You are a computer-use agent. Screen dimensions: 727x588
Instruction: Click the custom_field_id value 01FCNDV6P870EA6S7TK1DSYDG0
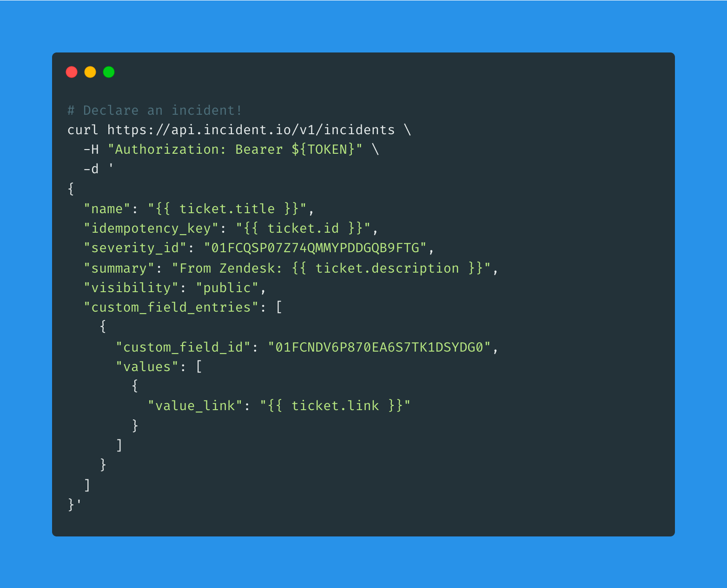379,347
